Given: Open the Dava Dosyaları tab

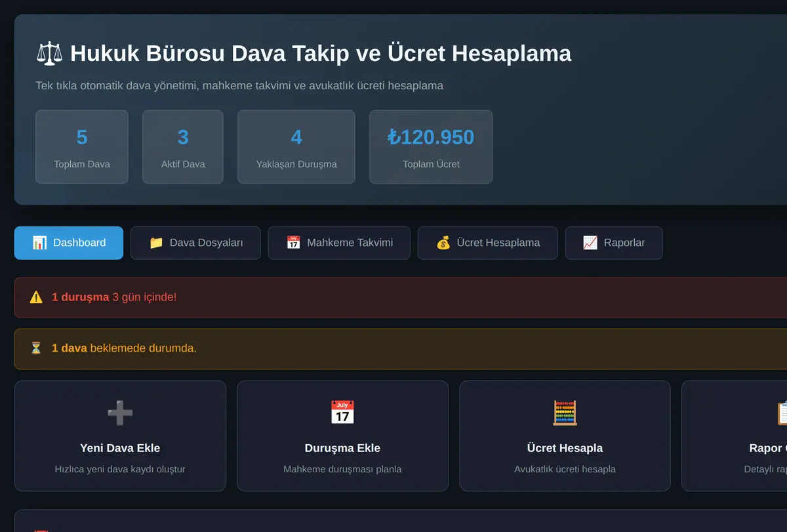Looking at the screenshot, I should pyautogui.click(x=195, y=243).
